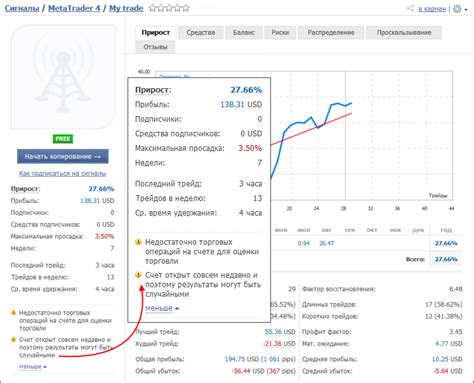Collapse popup details with 'меньше' link
Screen dimensions: 474x383
pos(159,308)
